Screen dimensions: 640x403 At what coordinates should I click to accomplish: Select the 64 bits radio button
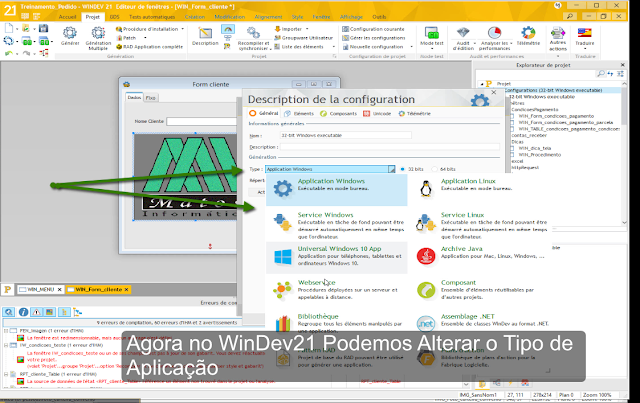[434, 169]
